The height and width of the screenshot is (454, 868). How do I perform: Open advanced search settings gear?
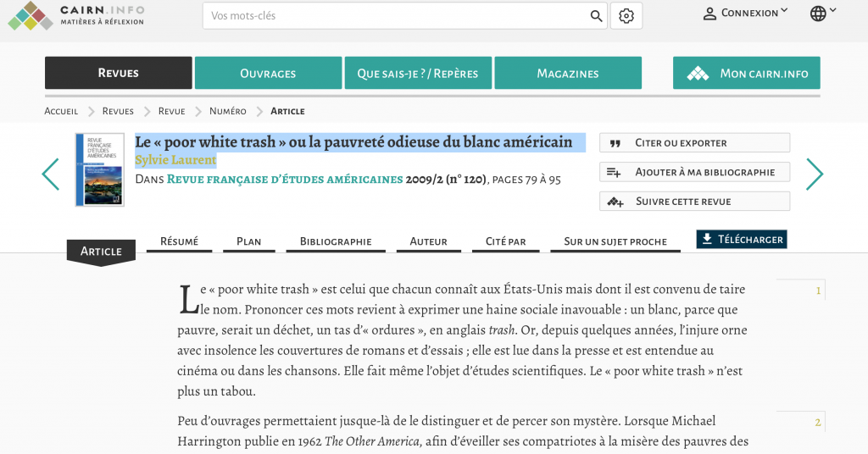coord(626,16)
